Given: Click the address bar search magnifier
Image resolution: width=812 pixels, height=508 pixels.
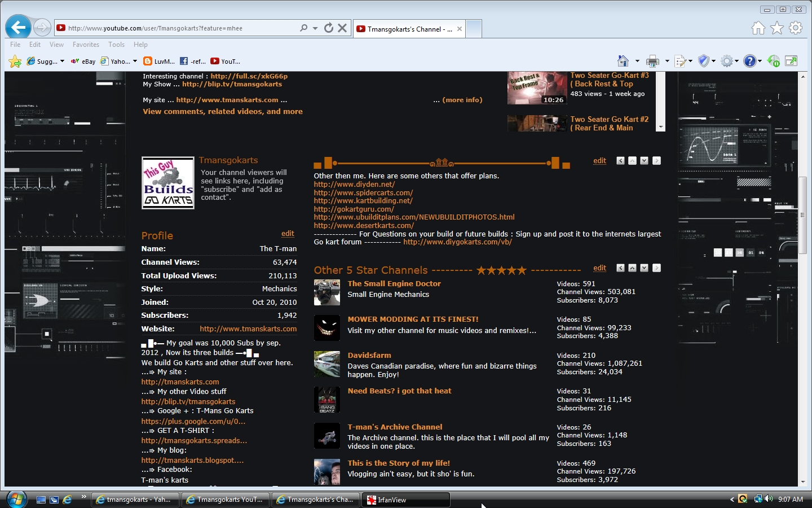Looking at the screenshot, I should pos(304,28).
